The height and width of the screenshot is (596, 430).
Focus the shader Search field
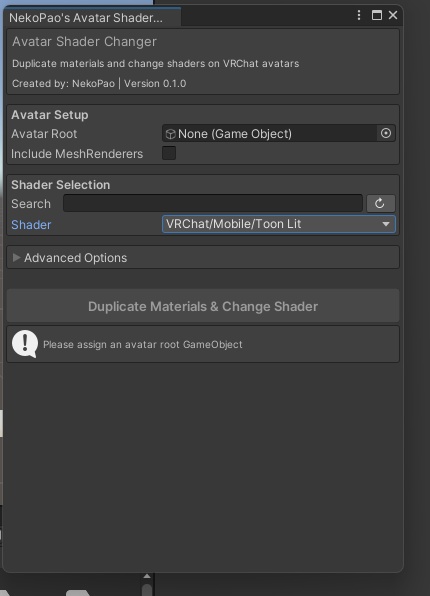[x=213, y=203]
